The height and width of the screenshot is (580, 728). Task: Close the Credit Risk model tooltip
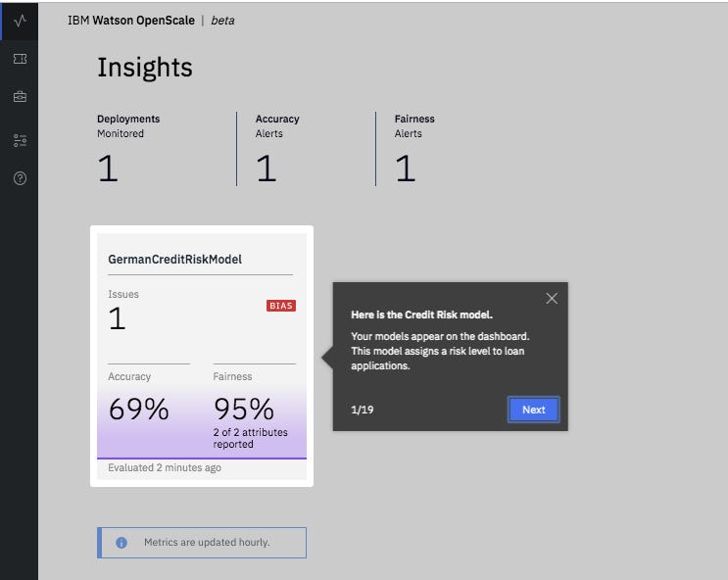pos(552,298)
